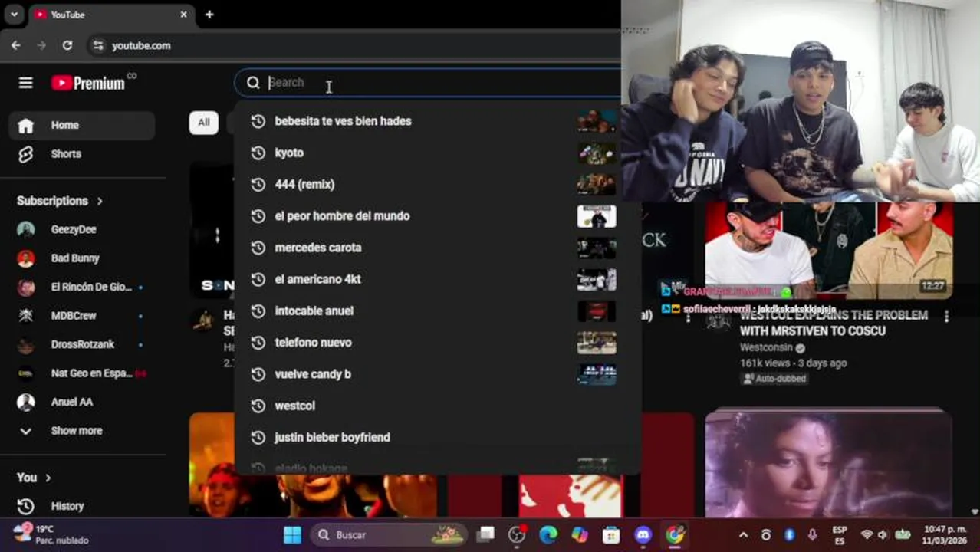Open the taskbar clock and date
This screenshot has height=552, width=980.
click(945, 535)
